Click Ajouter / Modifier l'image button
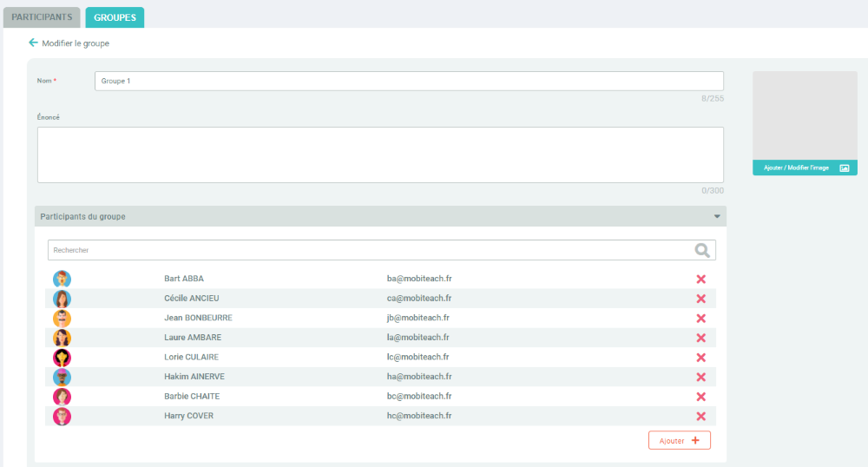Image resolution: width=868 pixels, height=467 pixels. pyautogui.click(x=805, y=168)
